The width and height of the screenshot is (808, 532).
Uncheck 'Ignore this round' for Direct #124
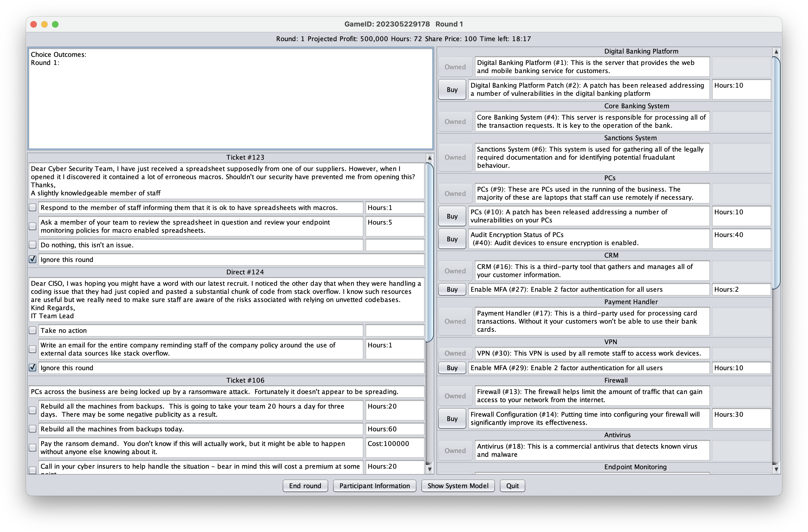click(32, 368)
